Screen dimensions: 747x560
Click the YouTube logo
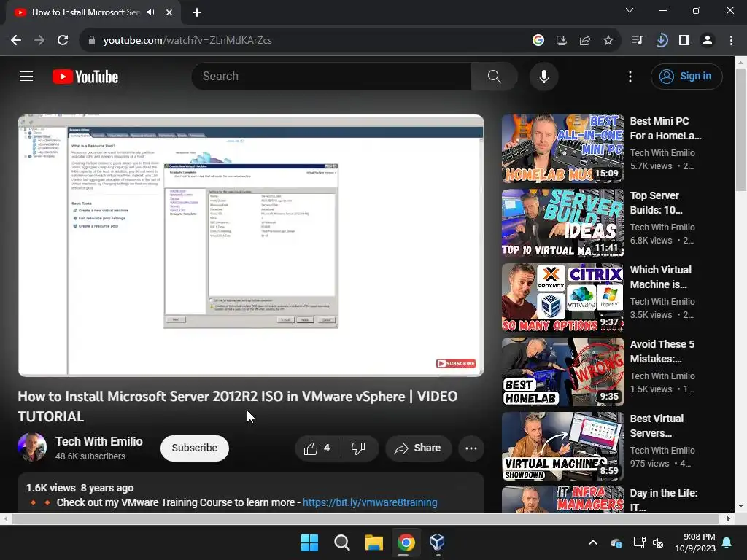[x=85, y=77]
